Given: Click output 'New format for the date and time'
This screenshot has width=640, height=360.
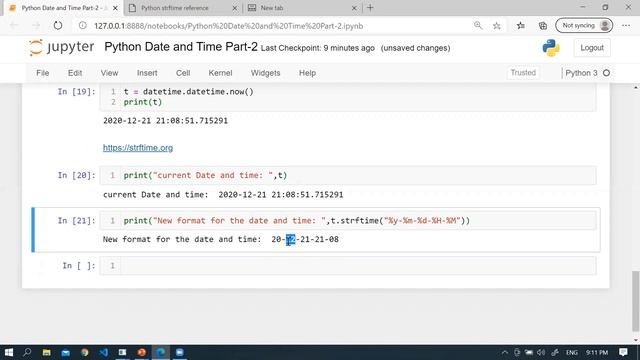Looking at the screenshot, I should tap(220, 240).
